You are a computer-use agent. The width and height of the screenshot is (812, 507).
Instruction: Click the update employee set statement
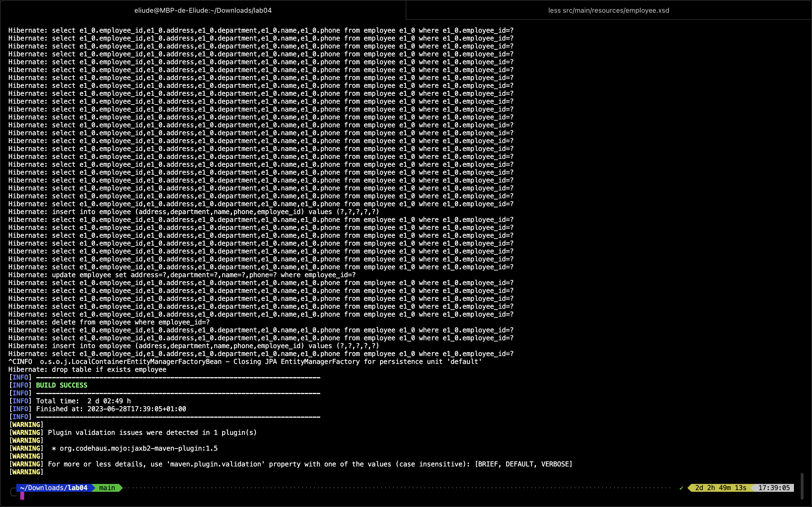click(x=203, y=275)
